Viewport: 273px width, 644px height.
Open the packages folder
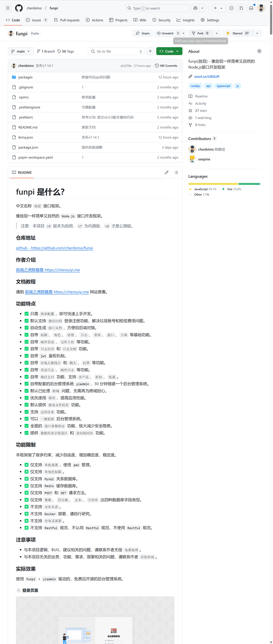point(25,77)
